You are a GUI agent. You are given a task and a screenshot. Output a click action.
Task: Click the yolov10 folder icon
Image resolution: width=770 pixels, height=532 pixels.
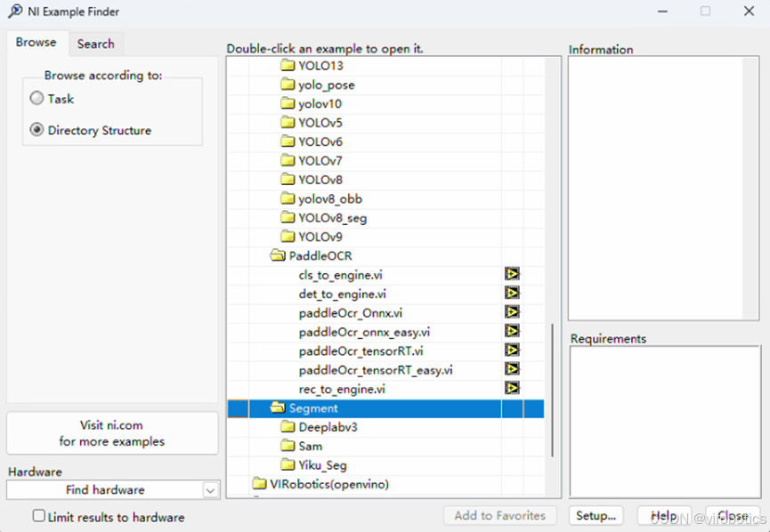coord(288,103)
